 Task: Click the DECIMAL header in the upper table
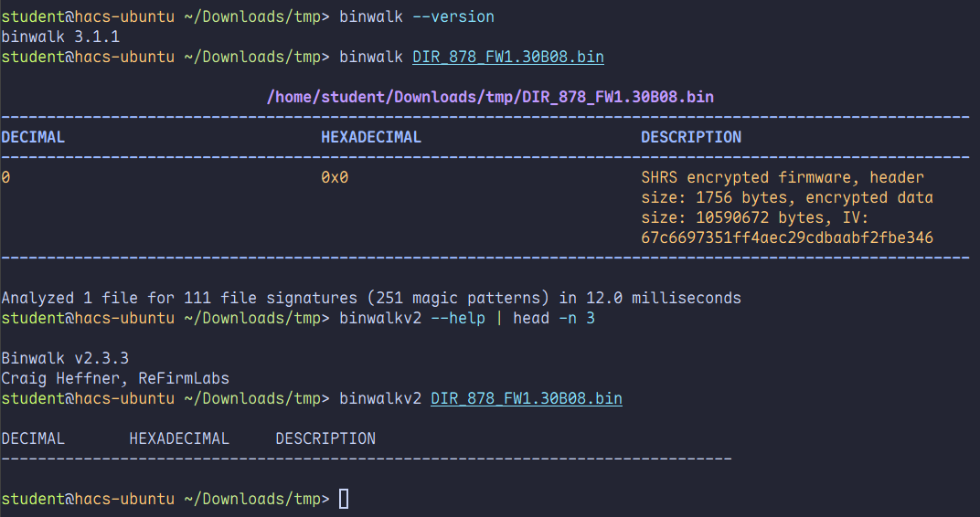pyautogui.click(x=33, y=137)
